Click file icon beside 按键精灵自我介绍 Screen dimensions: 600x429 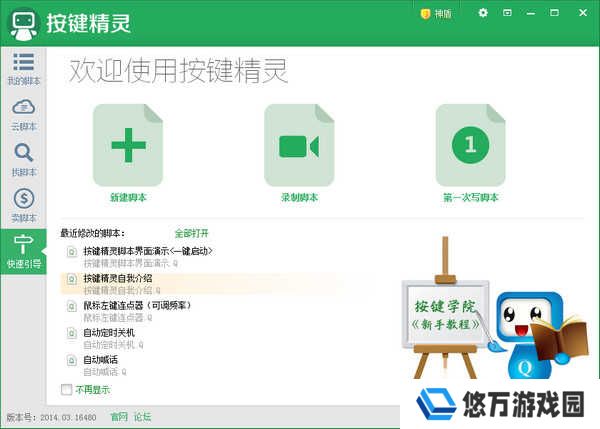(x=72, y=279)
